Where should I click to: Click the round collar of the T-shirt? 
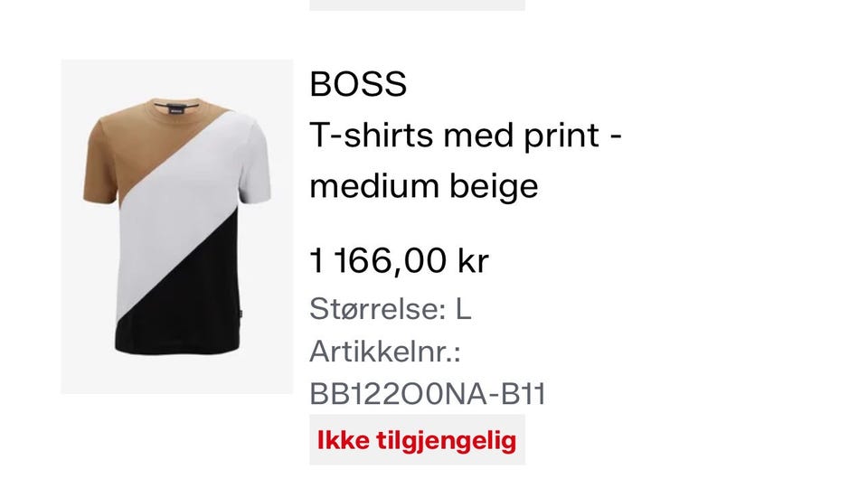click(176, 105)
